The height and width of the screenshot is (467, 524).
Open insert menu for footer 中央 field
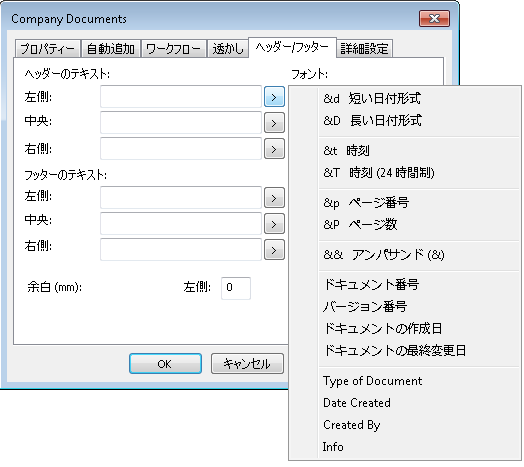(274, 224)
